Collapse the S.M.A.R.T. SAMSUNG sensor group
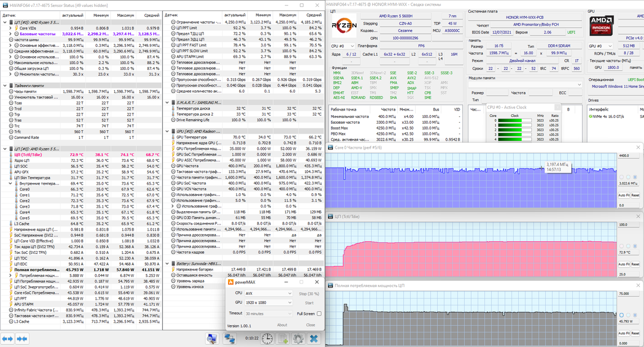Viewport: 644px width, 347px height. pos(167,102)
